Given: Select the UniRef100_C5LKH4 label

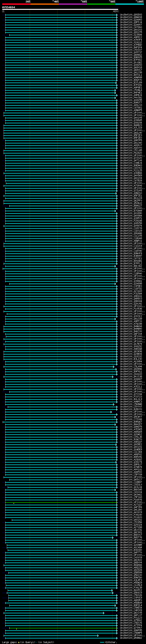Looking at the screenshot, I should coord(131,366).
